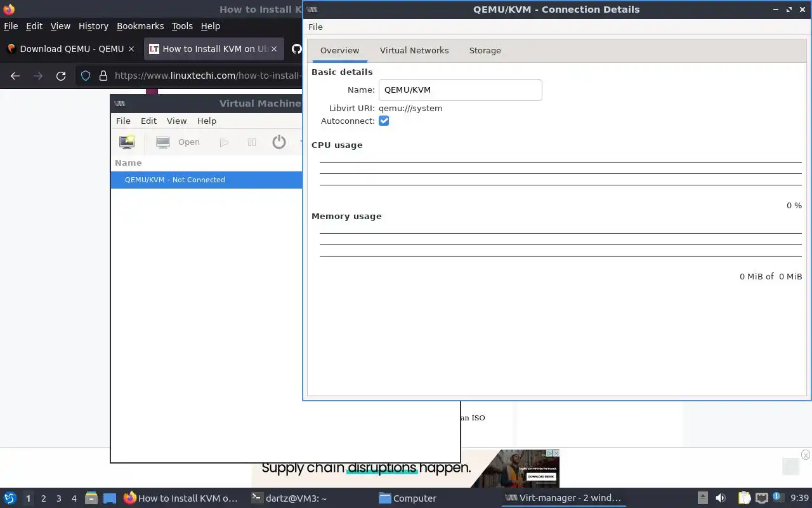Click the update notification tray icon
The width and height of the screenshot is (812, 508).
coord(777,497)
